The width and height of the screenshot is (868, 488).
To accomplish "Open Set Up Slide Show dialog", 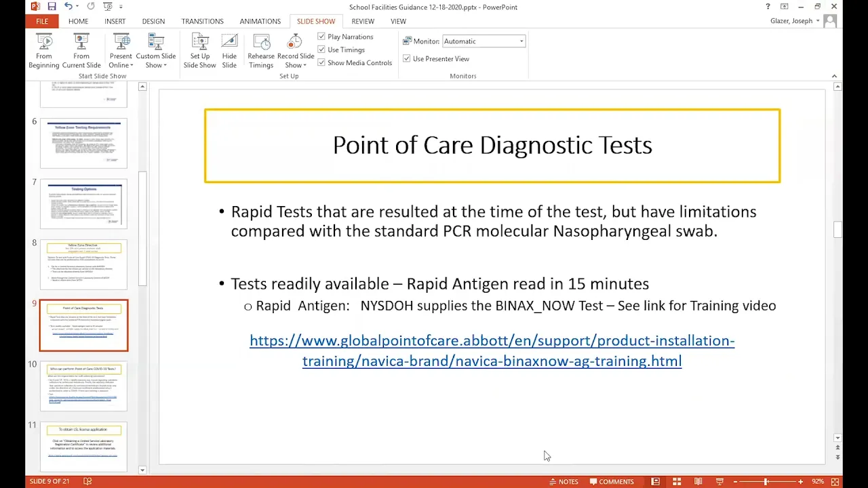I will (199, 51).
